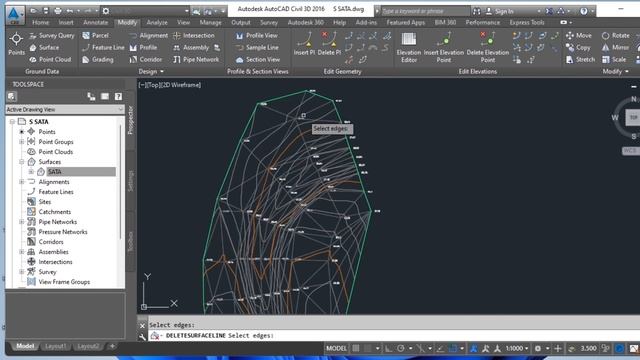This screenshot has height=360, width=640.
Task: Select the Stretch tool
Action: [x=580, y=60]
